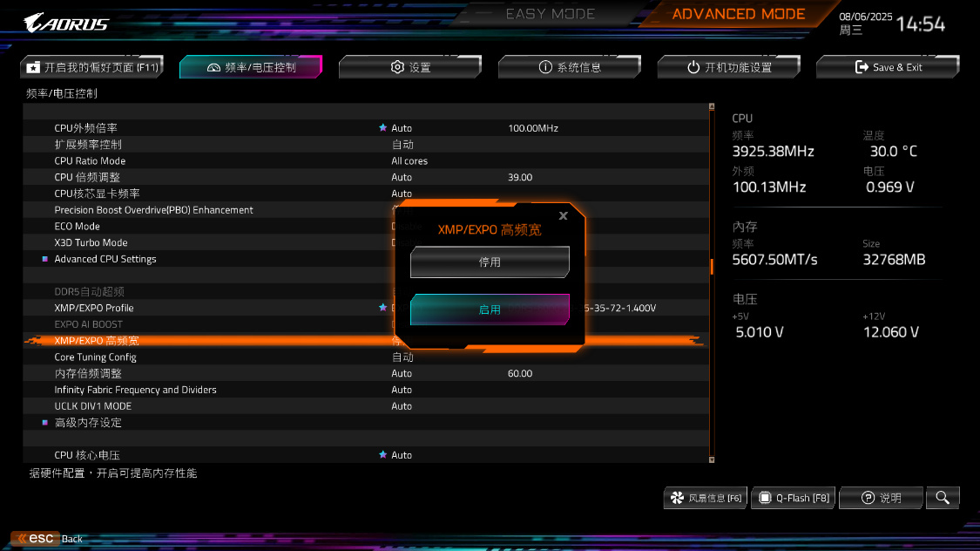Image resolution: width=980 pixels, height=551 pixels.
Task: Select UCLK DIV1 MODE setting
Action: tap(366, 406)
